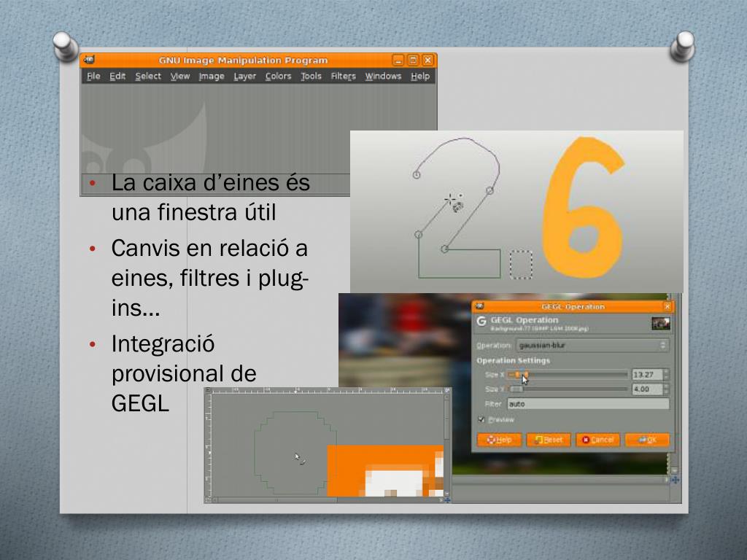Toggle the Quick Mask button at canvas bottom left
747x560 pixels.
pos(208,500)
